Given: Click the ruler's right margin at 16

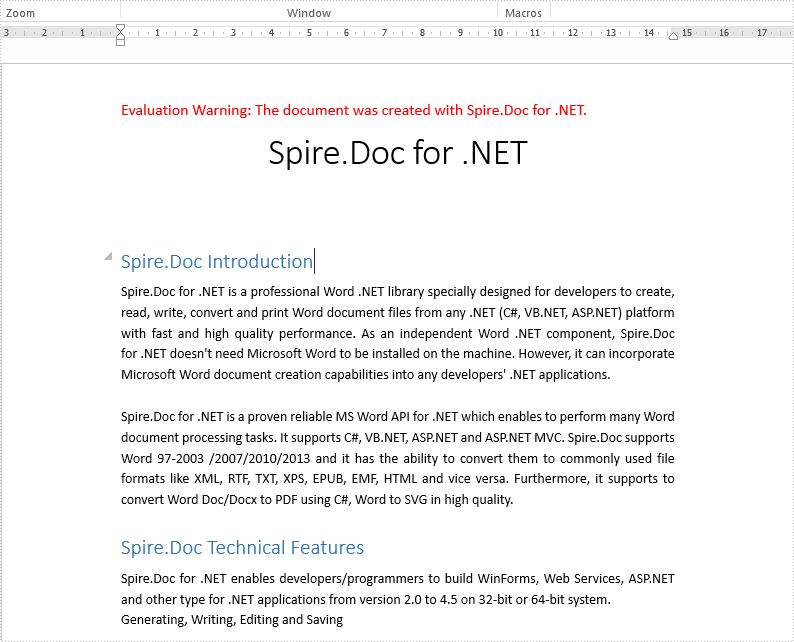Looking at the screenshot, I should pos(724,33).
